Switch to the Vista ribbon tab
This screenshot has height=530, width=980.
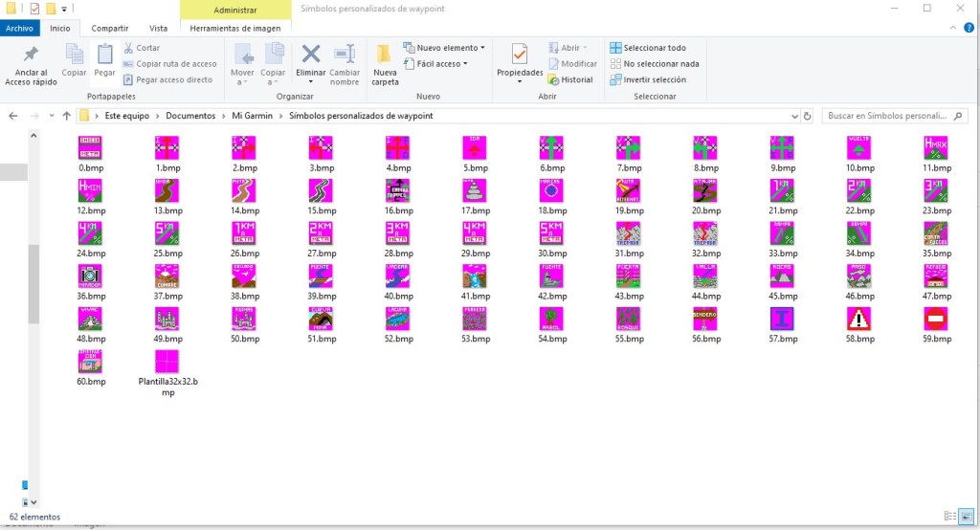pos(158,29)
